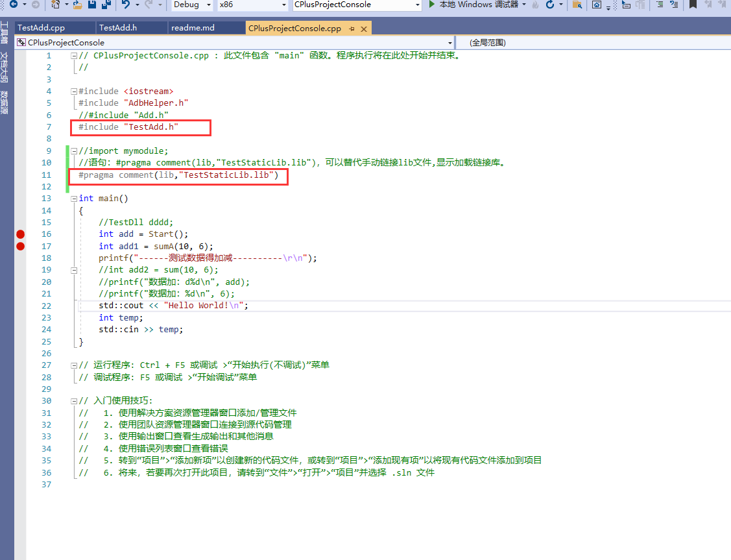This screenshot has height=560, width=731.
Task: Collapse the comment block at line 27
Action: (x=74, y=365)
